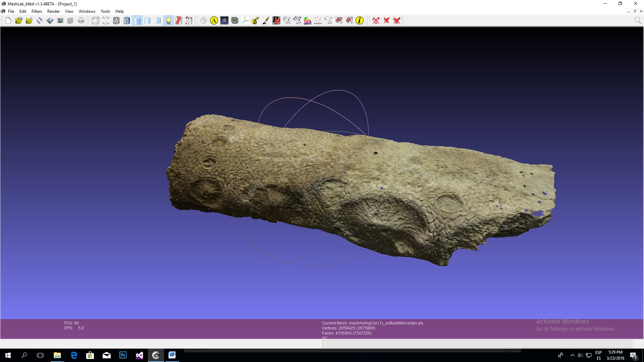Screen dimensions: 644x362
Task: Open the Show Layer Dialog icon
Action: point(70,21)
